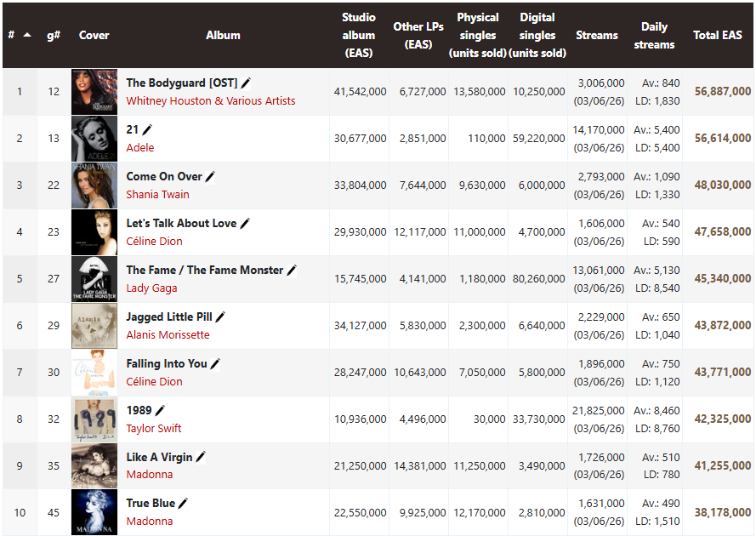Sort by Physical singles column header
The width and height of the screenshot is (756, 536).
[x=477, y=35]
